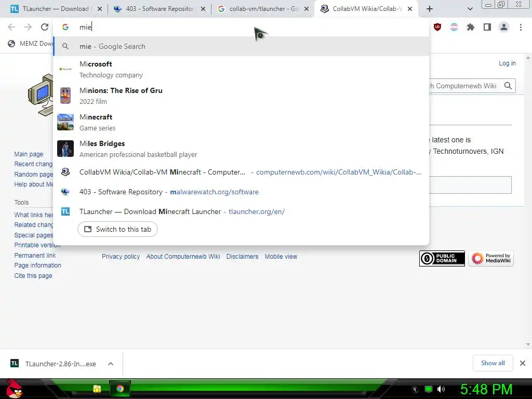Screen dimensions: 532x399
Task: Open the Privacy policy footer link
Action: coord(121,257)
